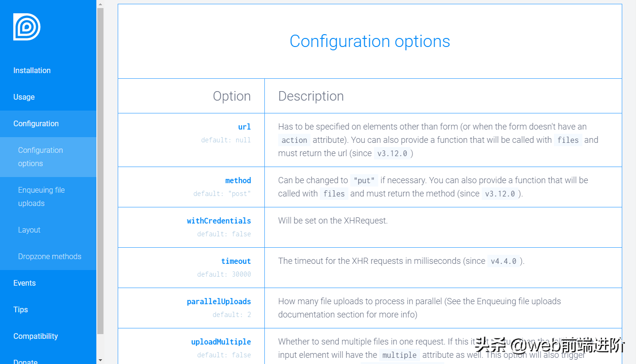Click the method option name
Screen dimensions: 636x364
coord(238,180)
